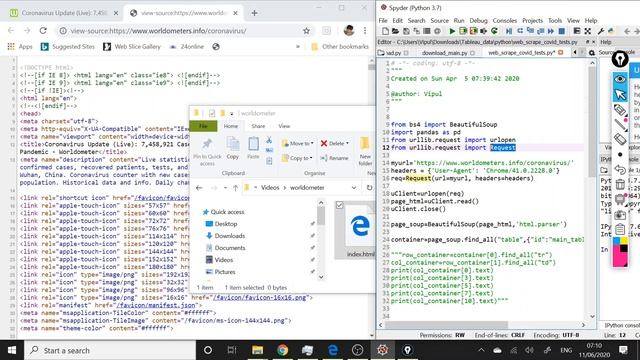Create a new file in Spyder toolbar

click(x=385, y=31)
